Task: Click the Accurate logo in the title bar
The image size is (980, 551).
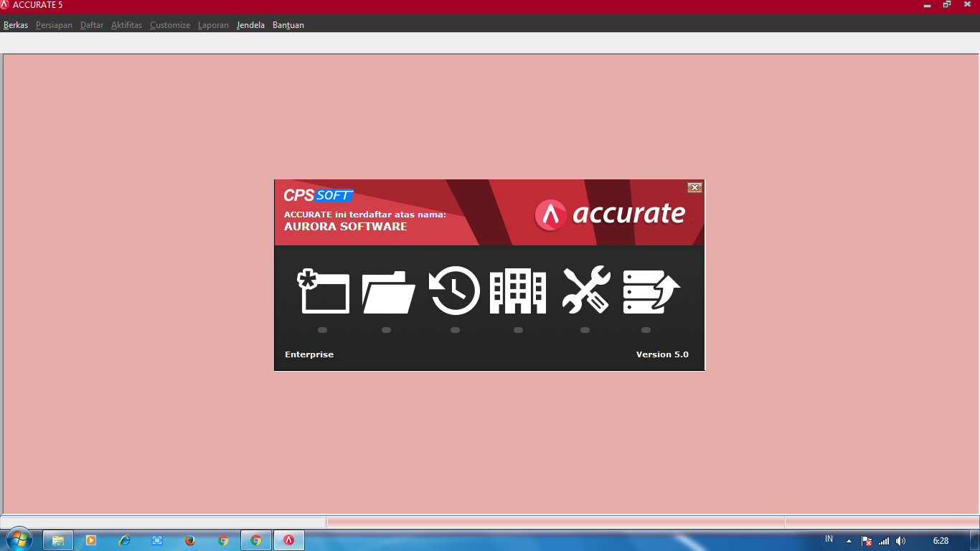Action: pos(5,5)
